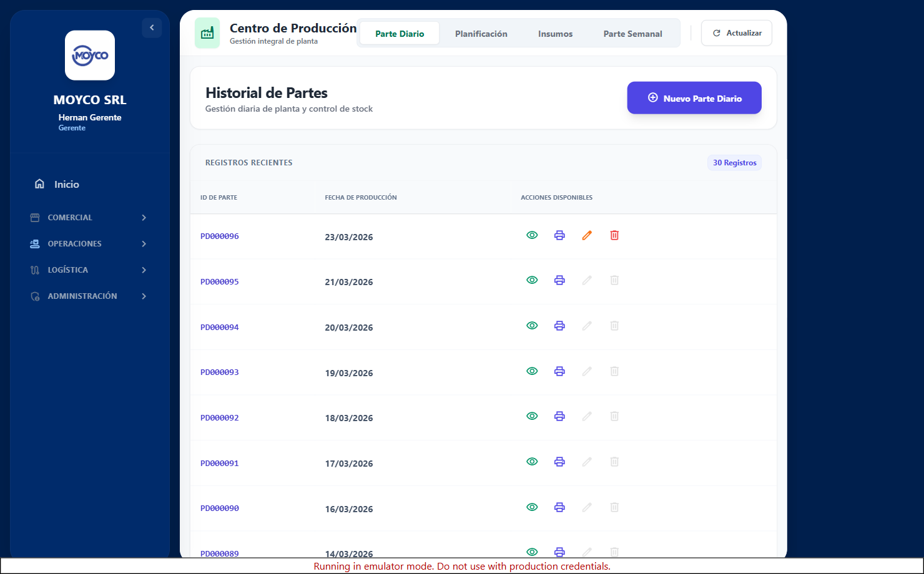Click the FECHA DE PRODUCCIÓN column header

(x=361, y=198)
